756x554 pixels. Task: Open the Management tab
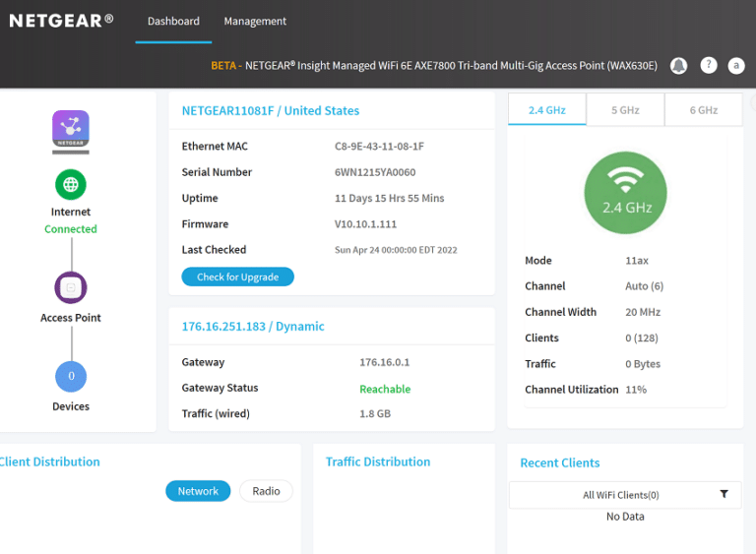(255, 22)
